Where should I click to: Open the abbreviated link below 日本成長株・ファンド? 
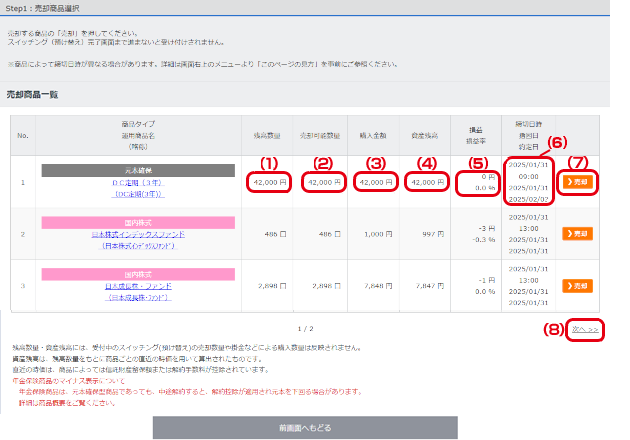pyautogui.click(x=138, y=297)
